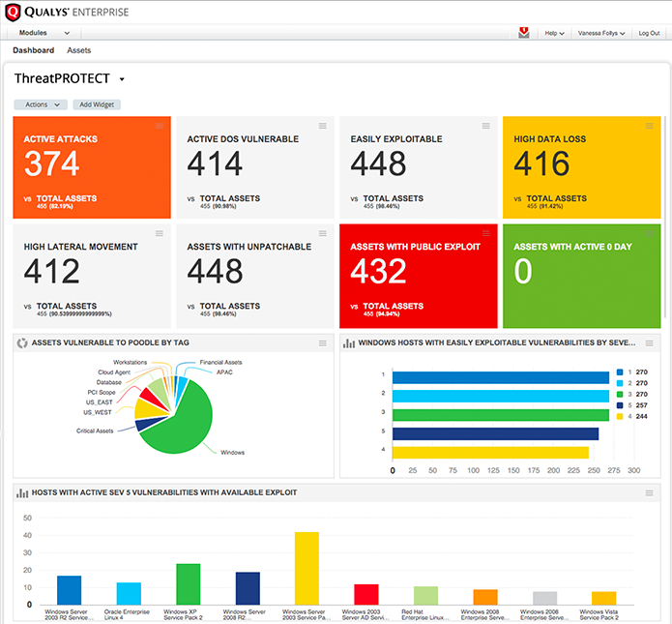
Task: Click the 'PCI Scope' pie label
Action: 102,393
